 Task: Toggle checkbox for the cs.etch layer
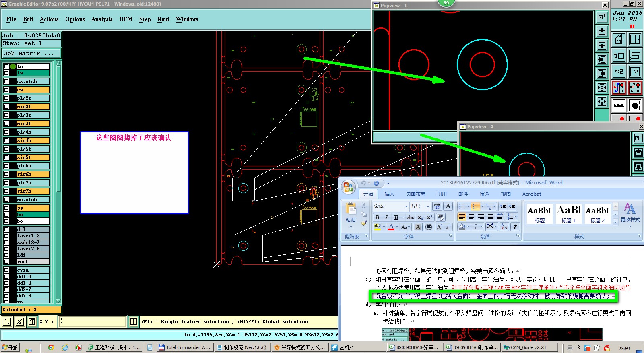pos(6,81)
